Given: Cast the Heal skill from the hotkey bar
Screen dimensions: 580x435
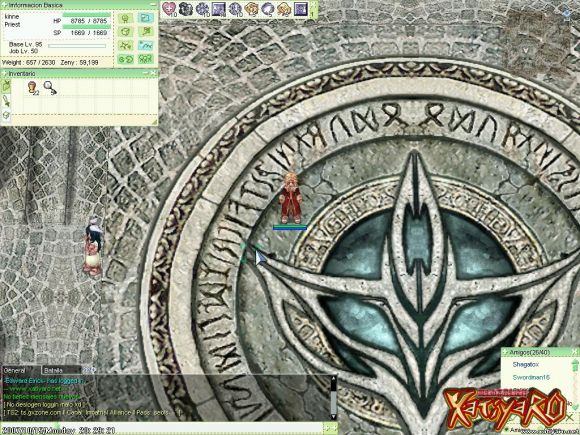Looking at the screenshot, I should (x=169, y=8).
